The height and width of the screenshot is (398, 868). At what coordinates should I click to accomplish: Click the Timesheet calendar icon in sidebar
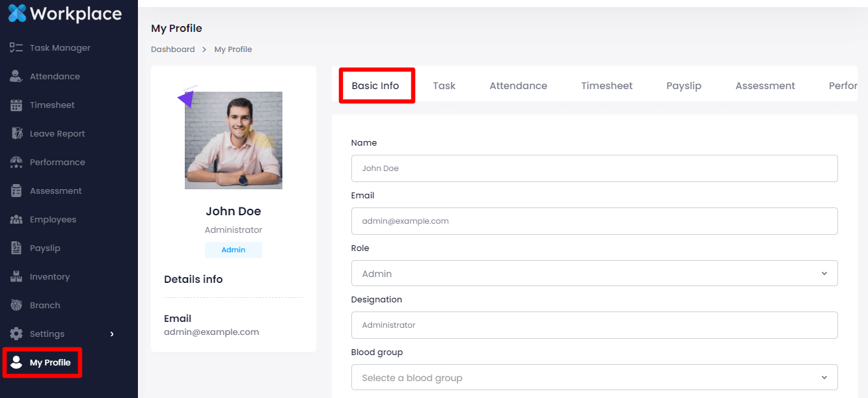click(x=16, y=105)
